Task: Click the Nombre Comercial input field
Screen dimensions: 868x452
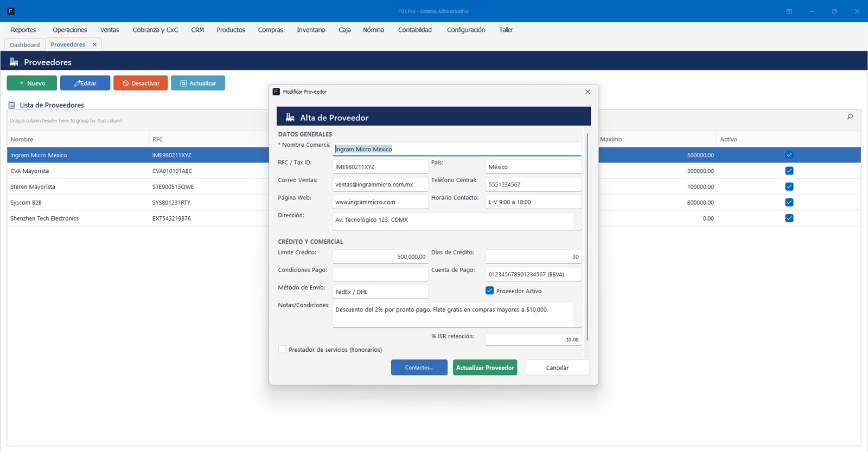Action: [457, 149]
